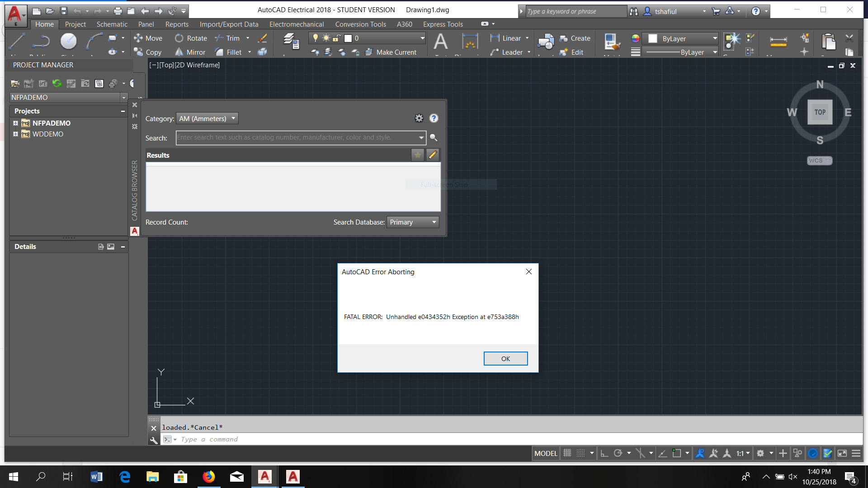Open the Reports menu tab
868x488 pixels.
pos(176,24)
